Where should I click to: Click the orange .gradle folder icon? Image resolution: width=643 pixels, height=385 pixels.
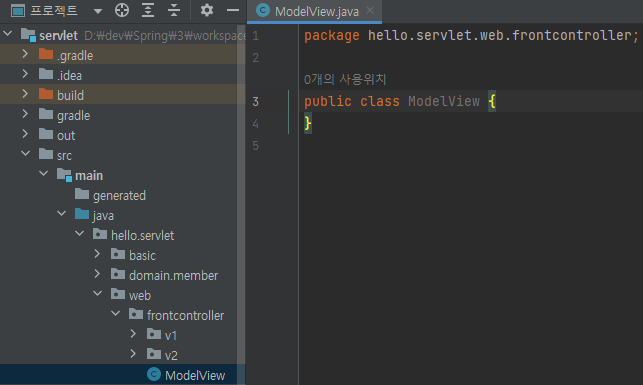[x=46, y=54]
